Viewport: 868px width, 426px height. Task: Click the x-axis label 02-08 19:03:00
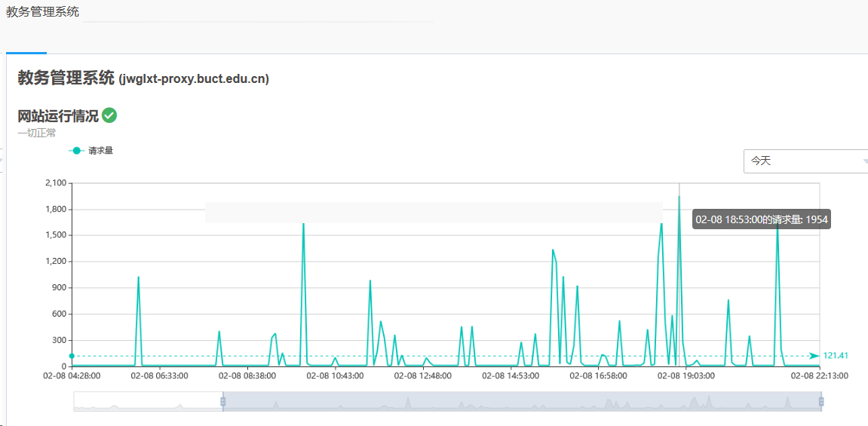686,375
